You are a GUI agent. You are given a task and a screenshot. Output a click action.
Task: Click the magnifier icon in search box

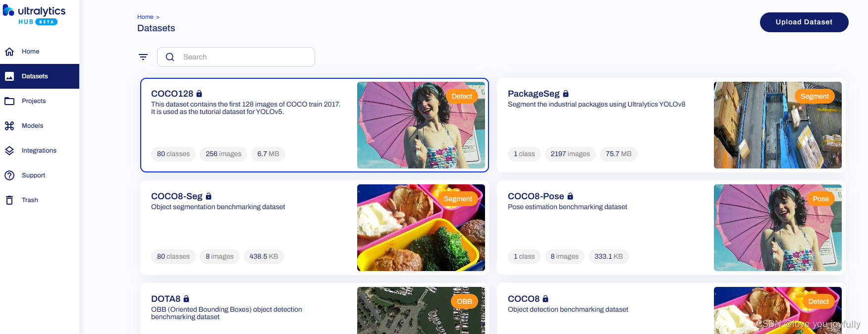pyautogui.click(x=170, y=57)
